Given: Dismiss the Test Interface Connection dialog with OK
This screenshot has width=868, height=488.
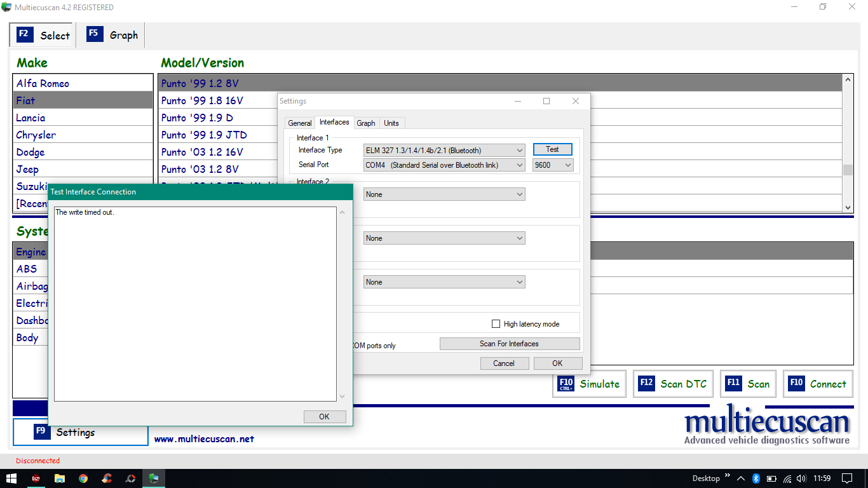Looking at the screenshot, I should [x=324, y=417].
